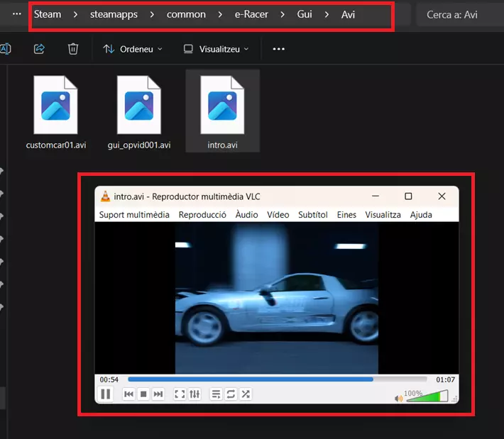The width and height of the screenshot is (504, 439).
Task: Toggle VLC fullscreen mode
Action: point(180,394)
